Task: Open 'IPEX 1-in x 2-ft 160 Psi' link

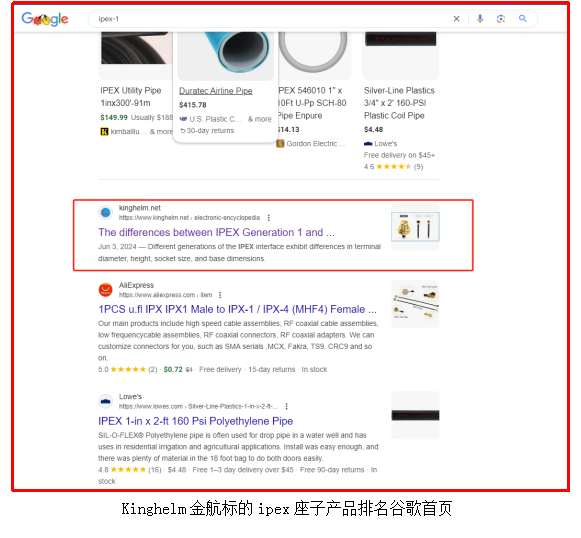Action: (196, 421)
